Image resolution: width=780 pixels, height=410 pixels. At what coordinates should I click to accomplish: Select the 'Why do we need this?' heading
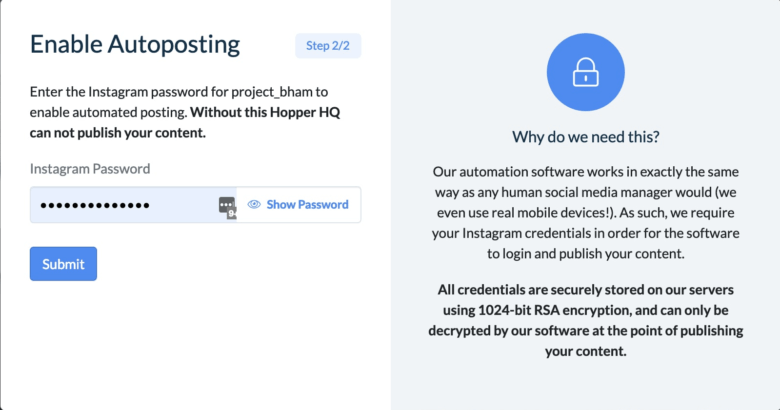[x=585, y=136]
